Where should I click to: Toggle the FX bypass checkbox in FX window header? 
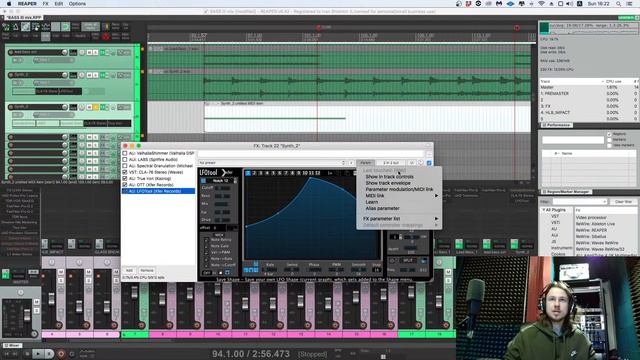click(429, 162)
